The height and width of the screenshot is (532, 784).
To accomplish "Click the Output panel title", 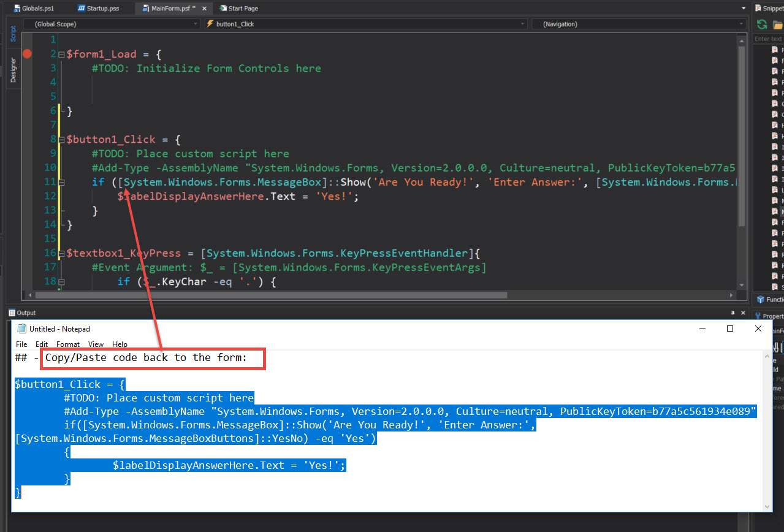I will tap(26, 313).
